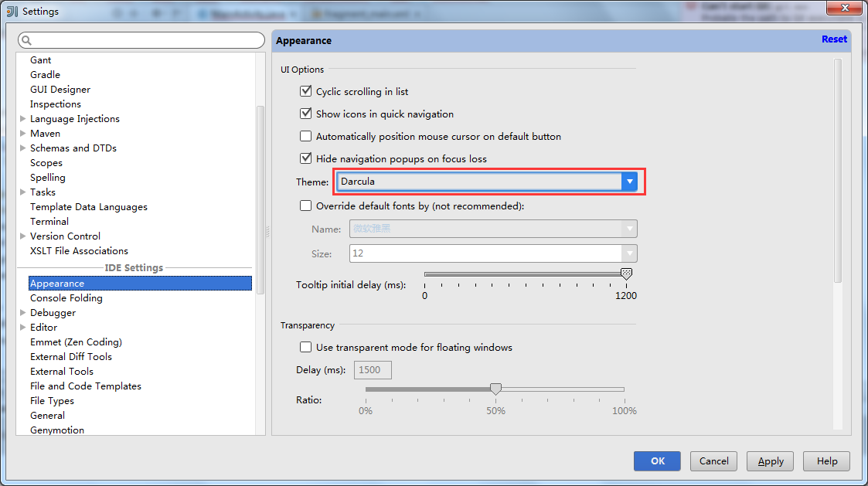Disable Show icons in quick navigation
This screenshot has height=486, width=868.
pyautogui.click(x=306, y=114)
